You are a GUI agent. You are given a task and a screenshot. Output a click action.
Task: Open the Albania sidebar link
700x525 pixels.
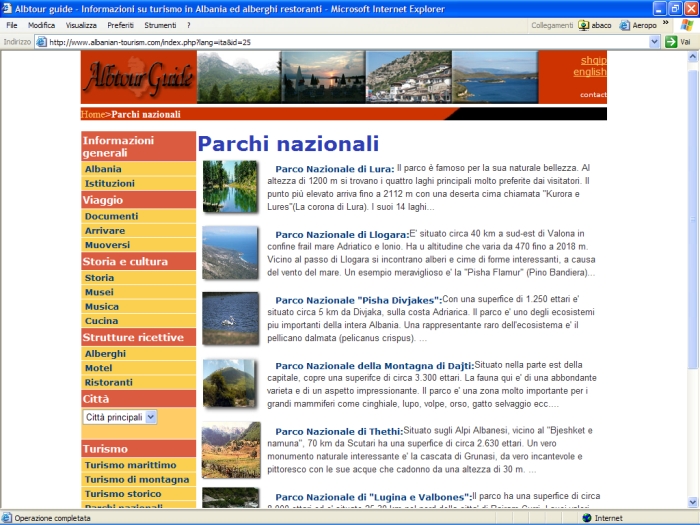coord(103,169)
